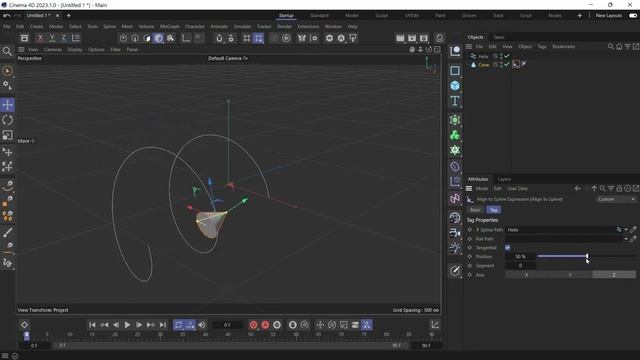Open the bottom-left status hamburger menu

[5, 356]
